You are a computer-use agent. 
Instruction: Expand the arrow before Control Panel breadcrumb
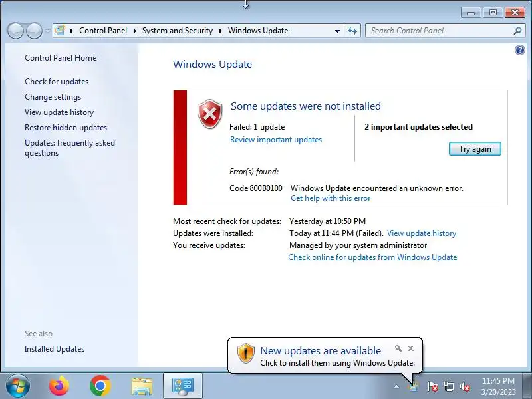pos(72,31)
